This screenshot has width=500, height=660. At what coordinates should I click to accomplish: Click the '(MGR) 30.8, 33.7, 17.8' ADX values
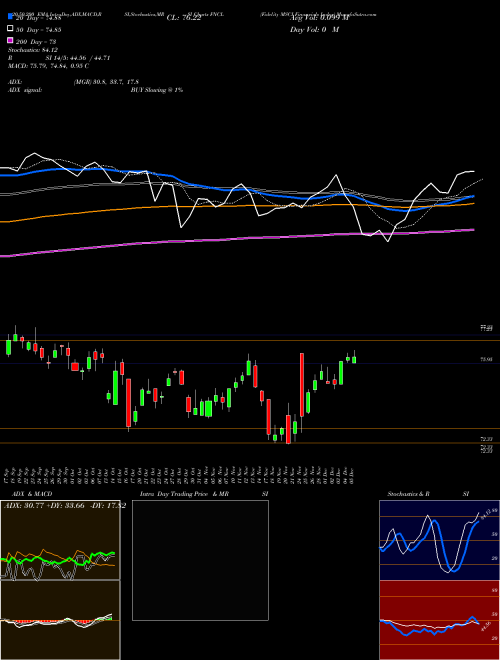106,82
